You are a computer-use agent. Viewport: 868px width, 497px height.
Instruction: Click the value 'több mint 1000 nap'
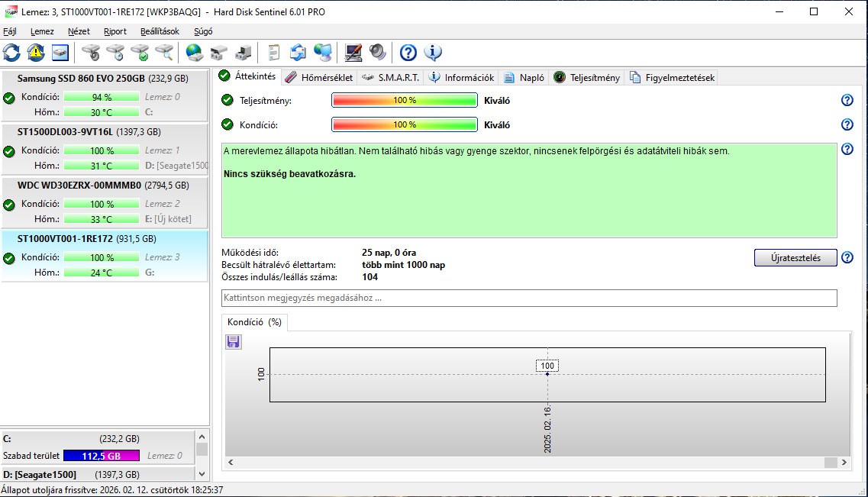coord(403,265)
